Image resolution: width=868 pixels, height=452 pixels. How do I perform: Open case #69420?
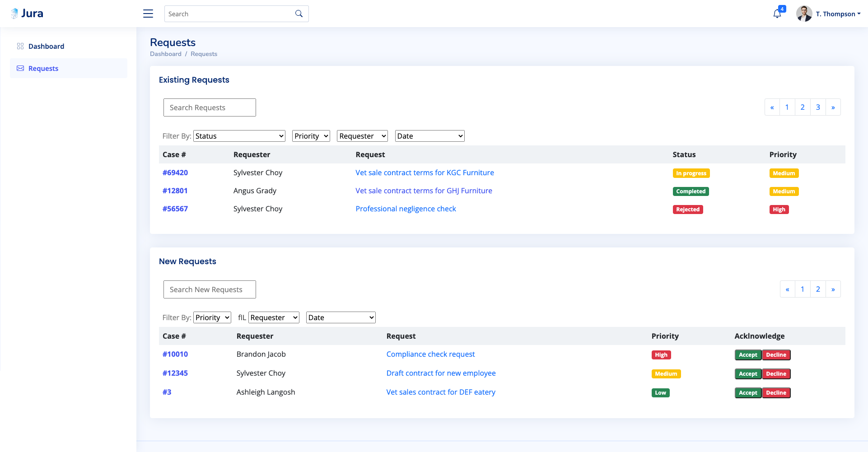click(x=175, y=172)
